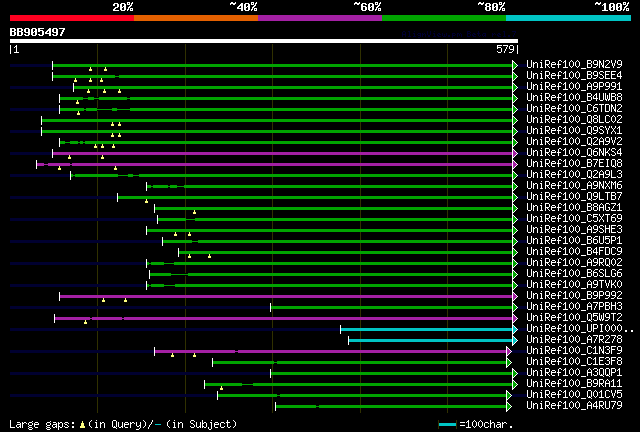
Task: Select subject label UniRef100_Q9SYX1
Action: pos(574,131)
